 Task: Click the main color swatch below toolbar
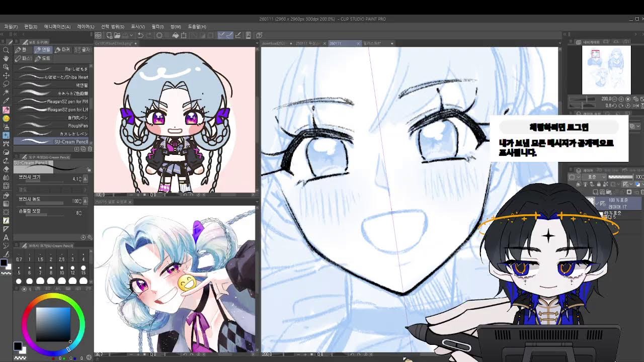[x=5, y=262]
